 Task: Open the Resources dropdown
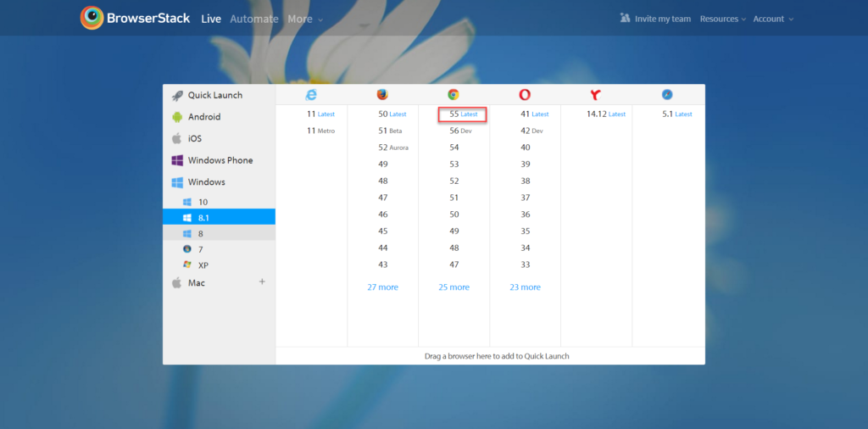pyautogui.click(x=722, y=19)
